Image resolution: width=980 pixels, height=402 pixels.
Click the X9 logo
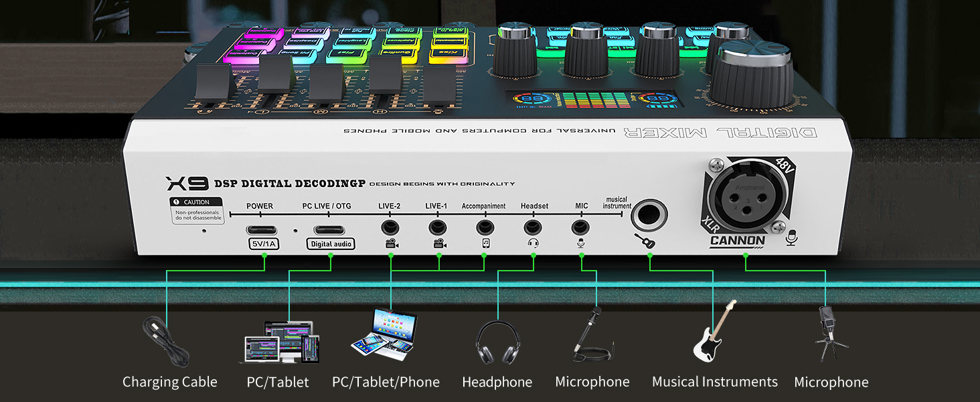coord(187,183)
